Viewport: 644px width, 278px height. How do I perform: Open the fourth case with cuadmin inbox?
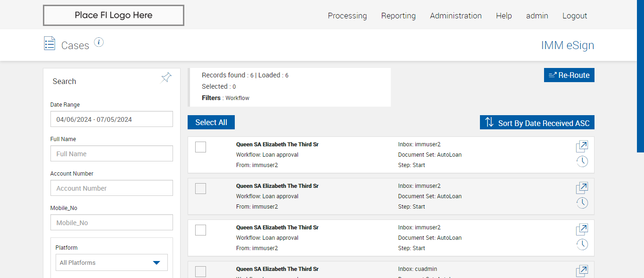coord(582,271)
